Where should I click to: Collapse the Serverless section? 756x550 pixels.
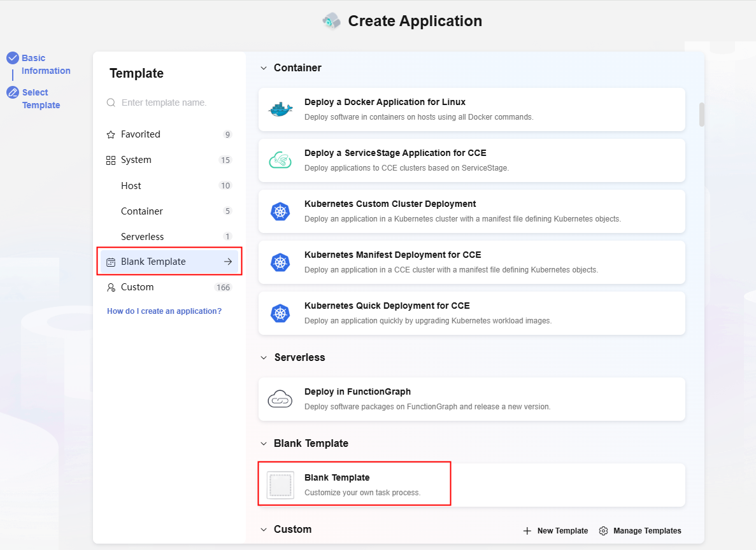click(x=264, y=358)
